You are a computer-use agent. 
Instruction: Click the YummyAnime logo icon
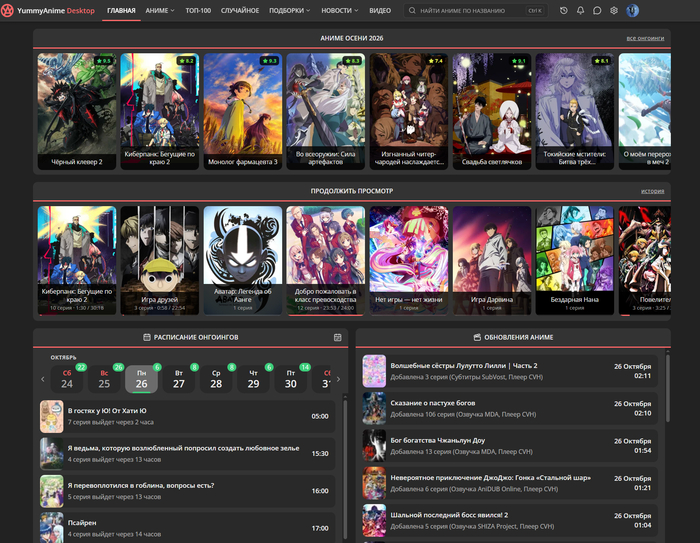point(7,10)
